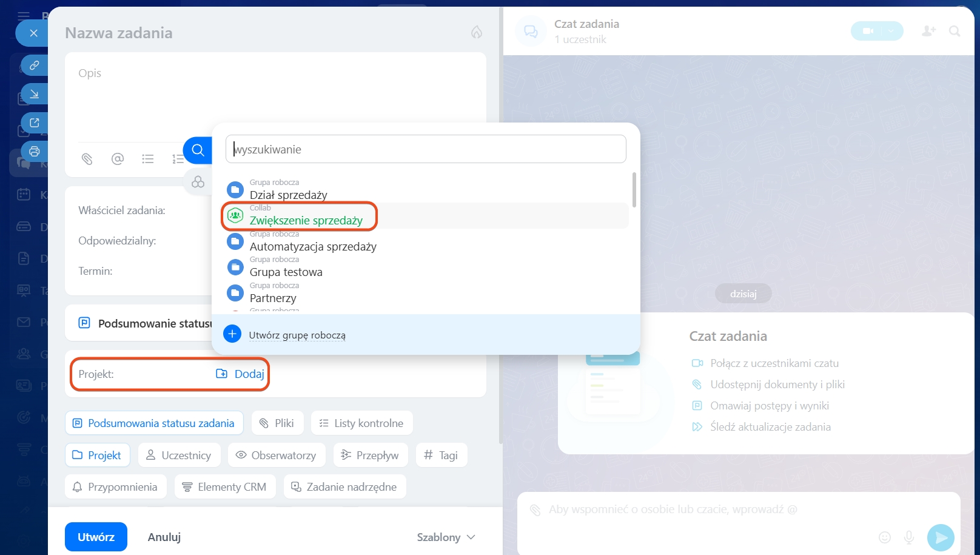Add Uczestnicy to the task
Image resolution: width=980 pixels, height=555 pixels.
(x=179, y=456)
